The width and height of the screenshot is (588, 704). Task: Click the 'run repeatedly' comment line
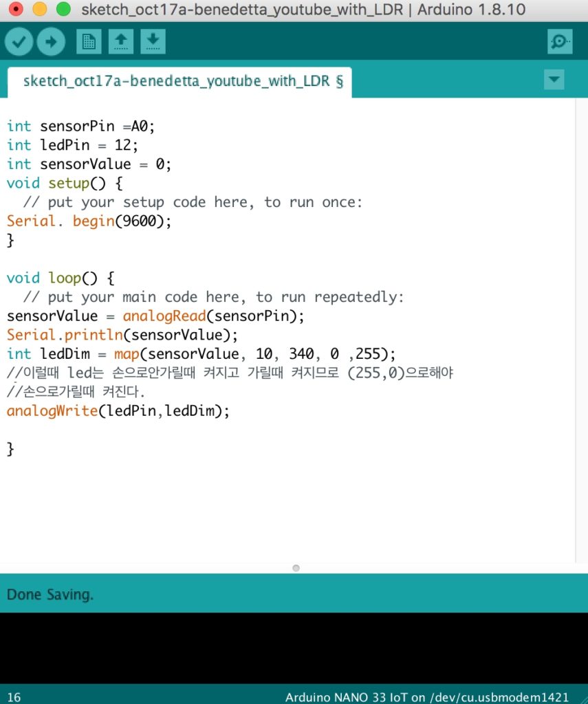(x=213, y=297)
